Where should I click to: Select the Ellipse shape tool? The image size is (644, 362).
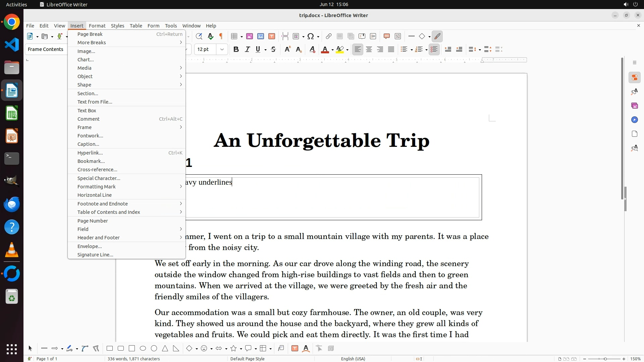[x=143, y=349]
